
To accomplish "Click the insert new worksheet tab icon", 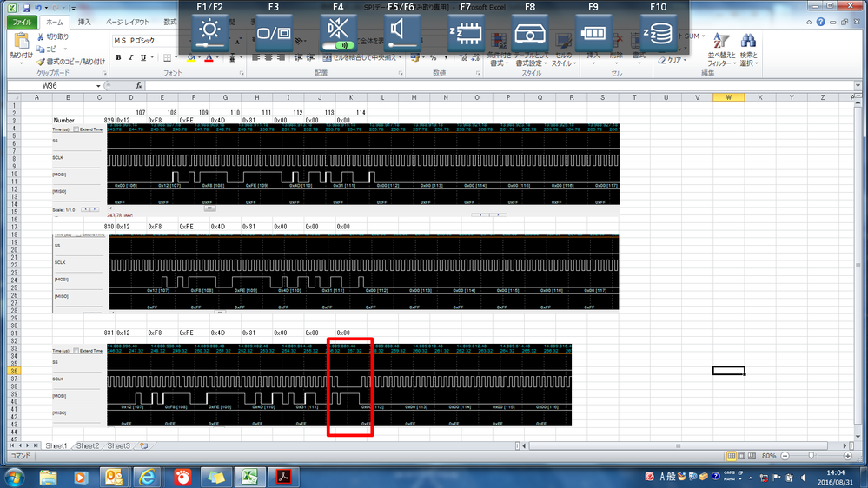I will (144, 445).
